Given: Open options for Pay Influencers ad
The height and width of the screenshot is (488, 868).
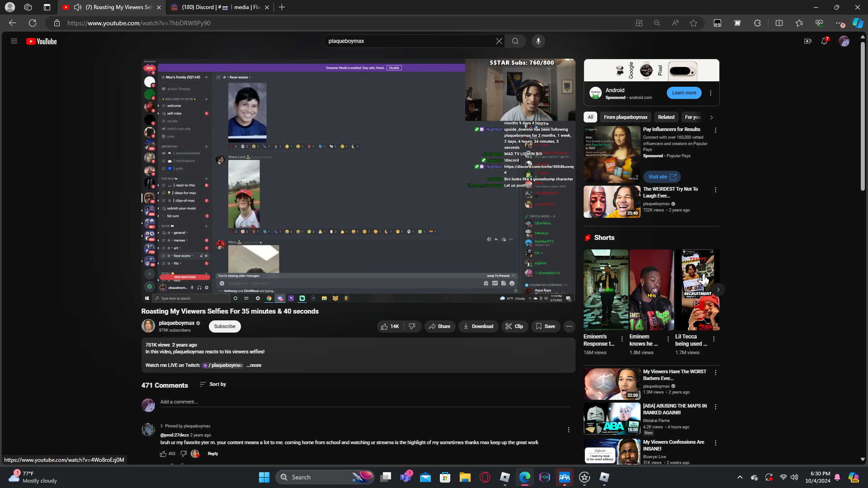Looking at the screenshot, I should pyautogui.click(x=716, y=130).
